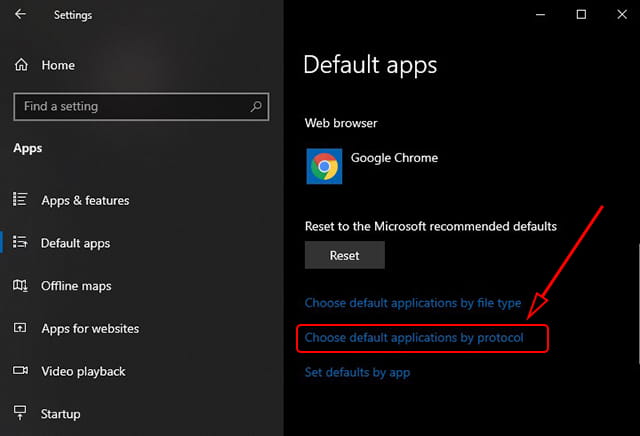Click the Default apps sidebar icon
Viewport: 640px width, 436px height.
pyautogui.click(x=20, y=242)
